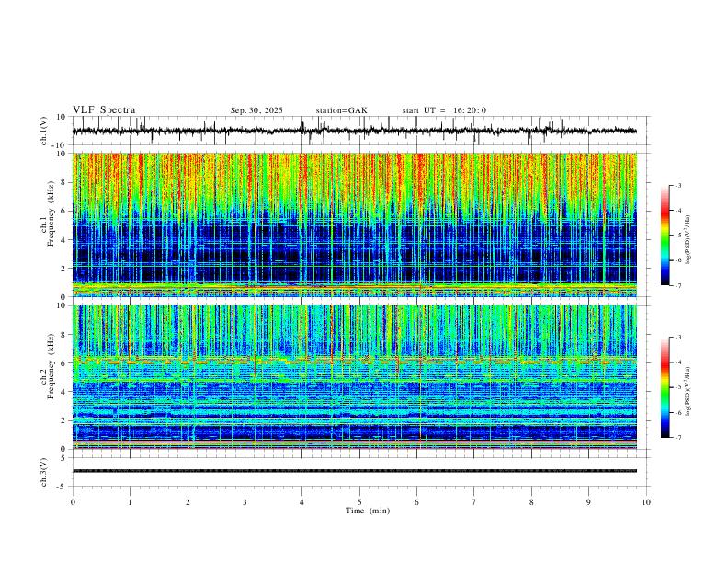Screen dimensions: 728x563
Task: Click the "VLF Spectra" plot title
Action: click(x=104, y=110)
